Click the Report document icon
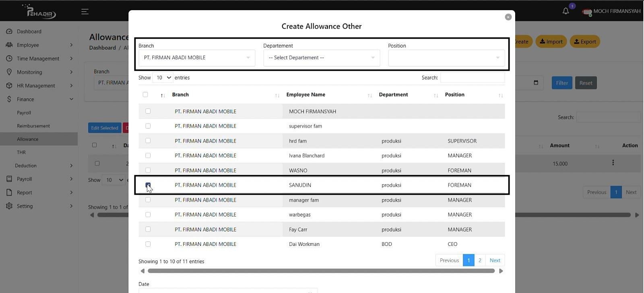644x293 pixels. point(9,192)
